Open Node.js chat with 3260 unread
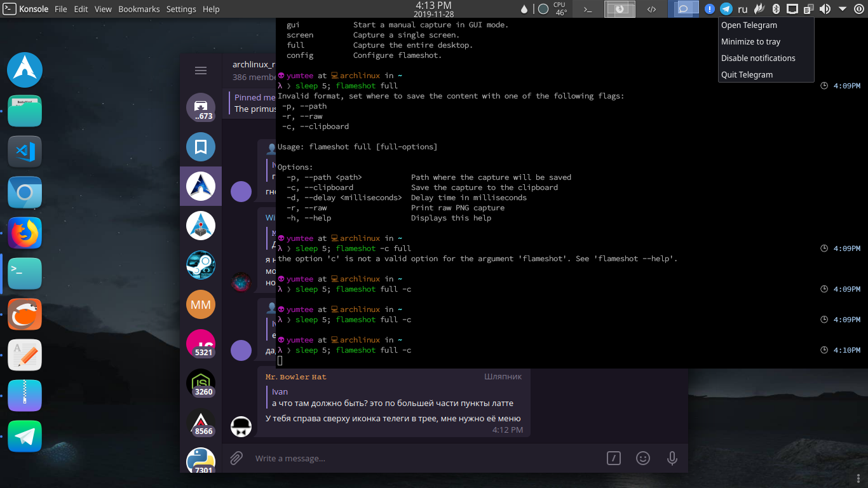 tap(201, 383)
